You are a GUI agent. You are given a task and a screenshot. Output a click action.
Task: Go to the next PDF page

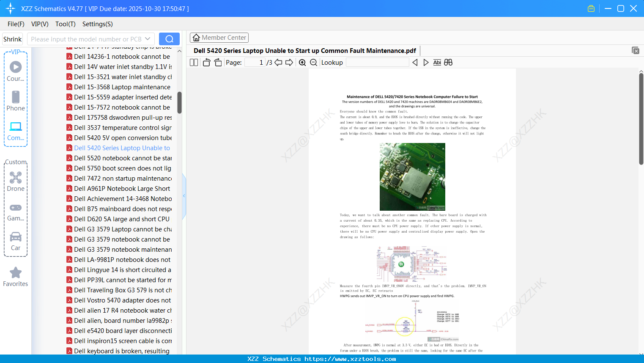(x=289, y=63)
